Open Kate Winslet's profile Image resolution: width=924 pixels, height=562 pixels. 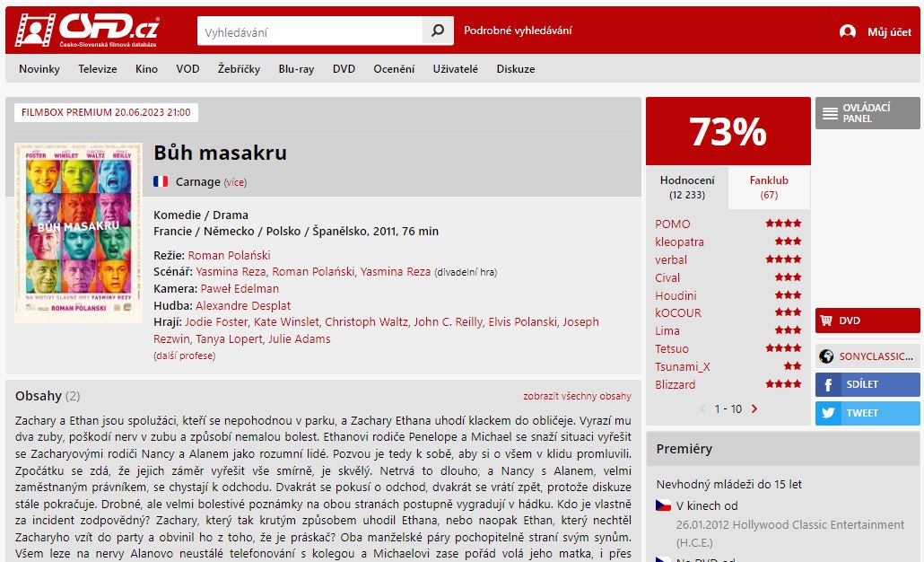click(x=286, y=322)
